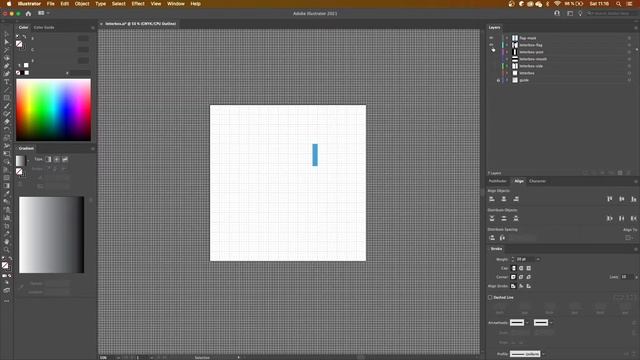
Task: Select the Selection tool arrow
Action: click(x=6, y=35)
